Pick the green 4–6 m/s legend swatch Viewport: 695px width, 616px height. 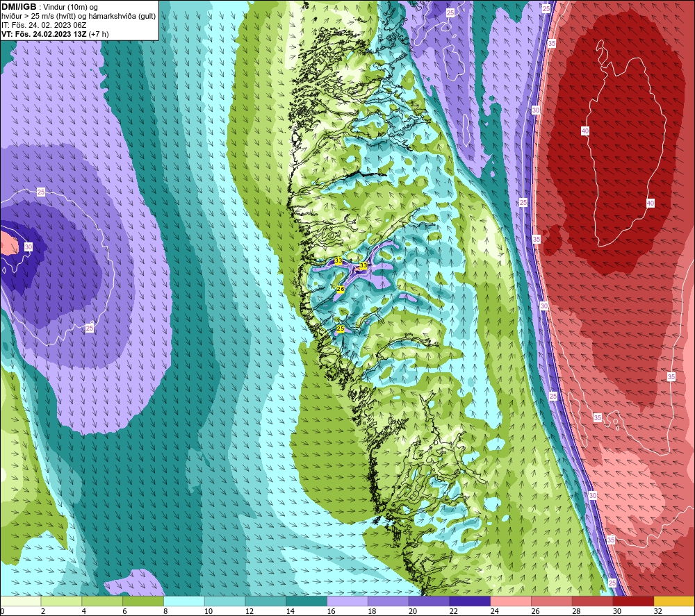pyautogui.click(x=102, y=601)
